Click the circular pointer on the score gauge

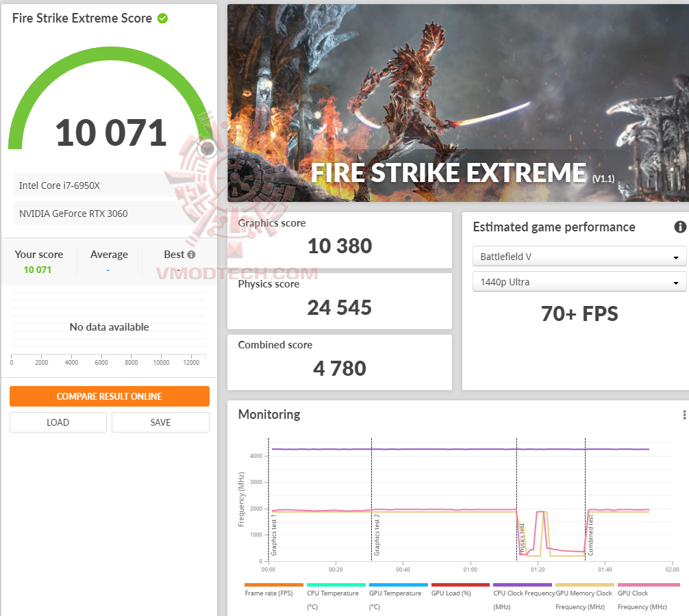207,148
